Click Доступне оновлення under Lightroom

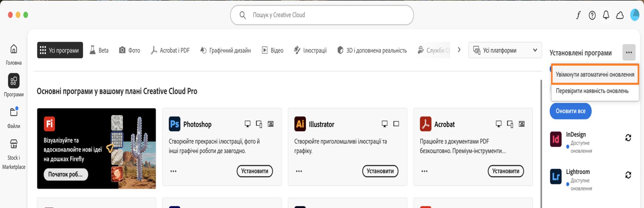[581, 185]
